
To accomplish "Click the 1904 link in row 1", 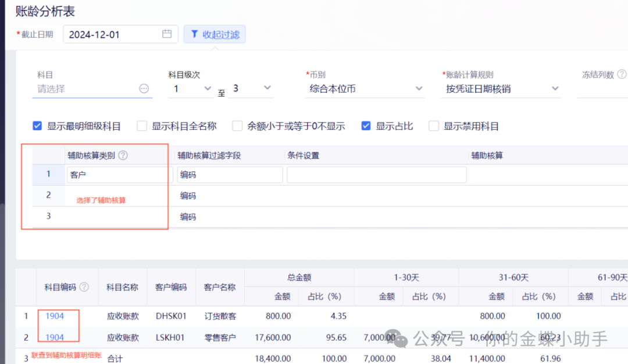I will pyautogui.click(x=55, y=316).
